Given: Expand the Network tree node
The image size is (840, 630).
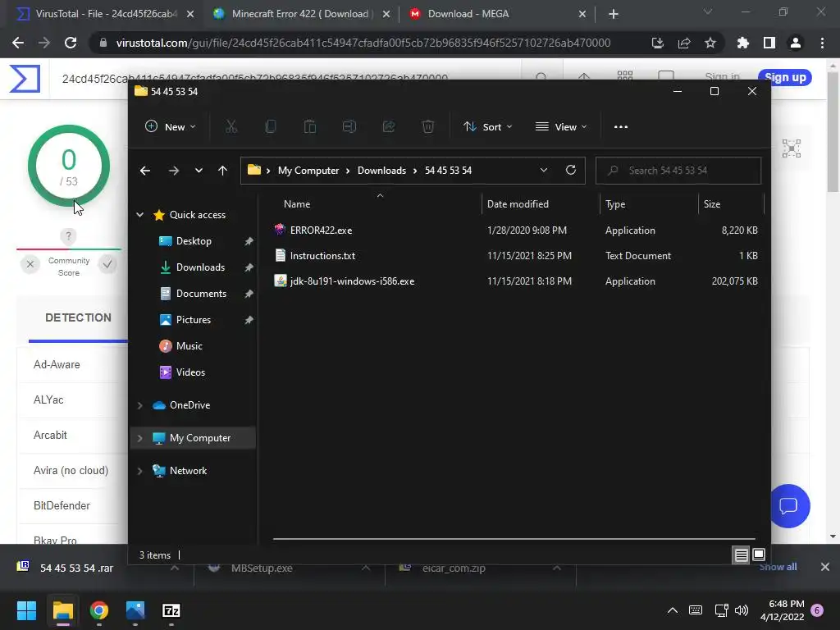Looking at the screenshot, I should click(139, 471).
